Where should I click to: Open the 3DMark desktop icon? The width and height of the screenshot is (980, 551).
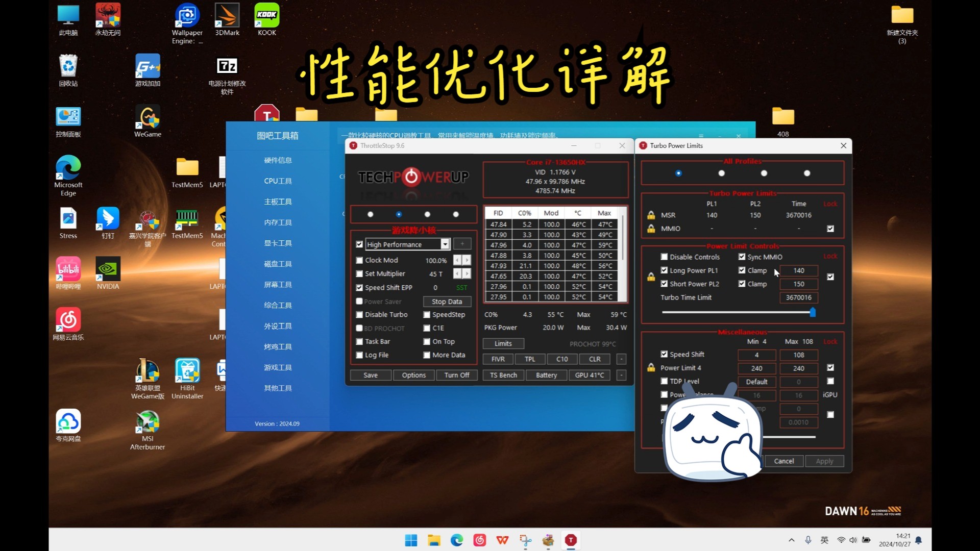click(x=227, y=19)
